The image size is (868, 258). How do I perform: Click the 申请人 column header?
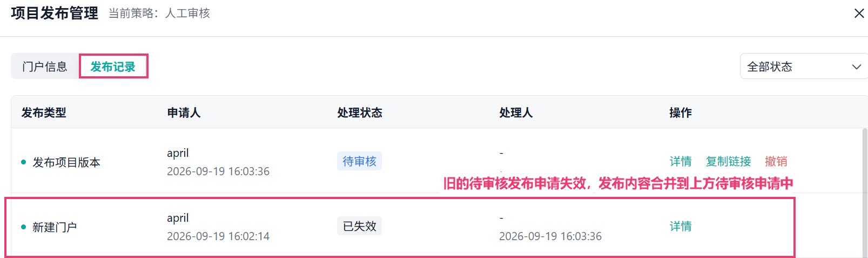click(184, 113)
